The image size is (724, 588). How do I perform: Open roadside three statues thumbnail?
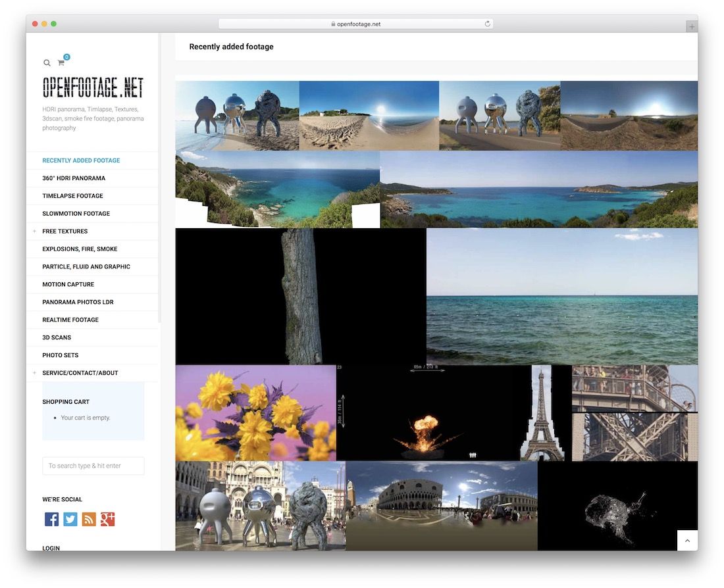click(500, 116)
